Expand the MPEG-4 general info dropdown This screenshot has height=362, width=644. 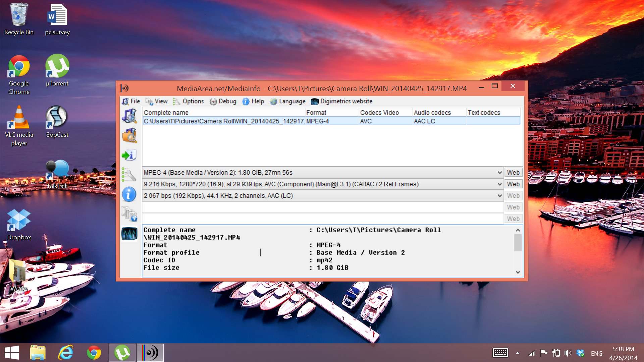click(x=499, y=173)
